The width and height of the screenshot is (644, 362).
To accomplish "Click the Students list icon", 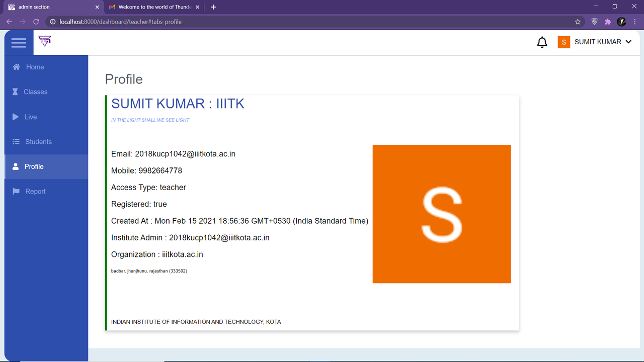I will point(15,141).
